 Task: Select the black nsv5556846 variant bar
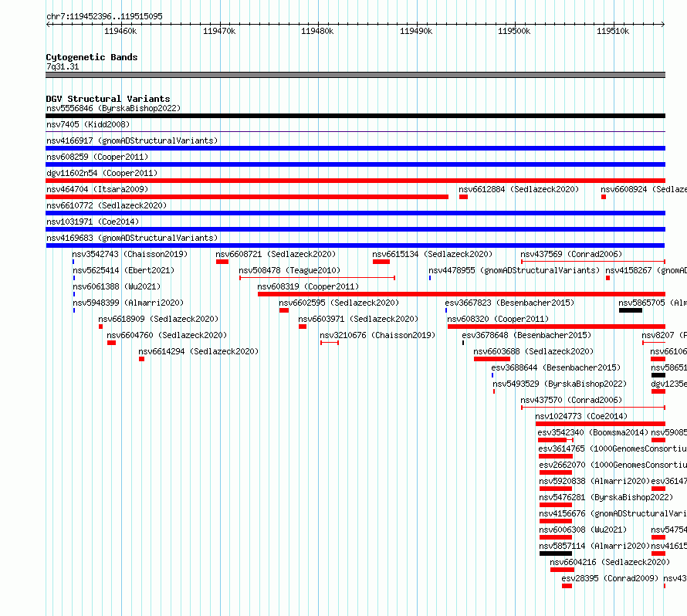pos(355,116)
